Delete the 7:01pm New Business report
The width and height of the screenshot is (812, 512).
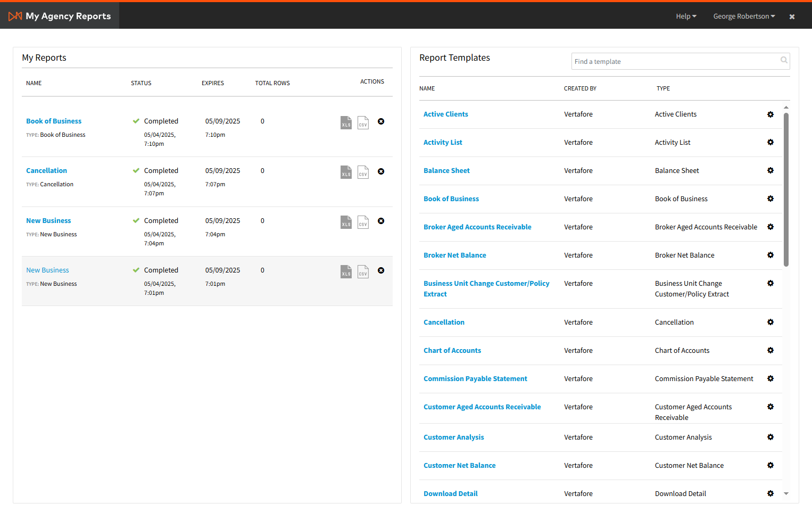381,270
